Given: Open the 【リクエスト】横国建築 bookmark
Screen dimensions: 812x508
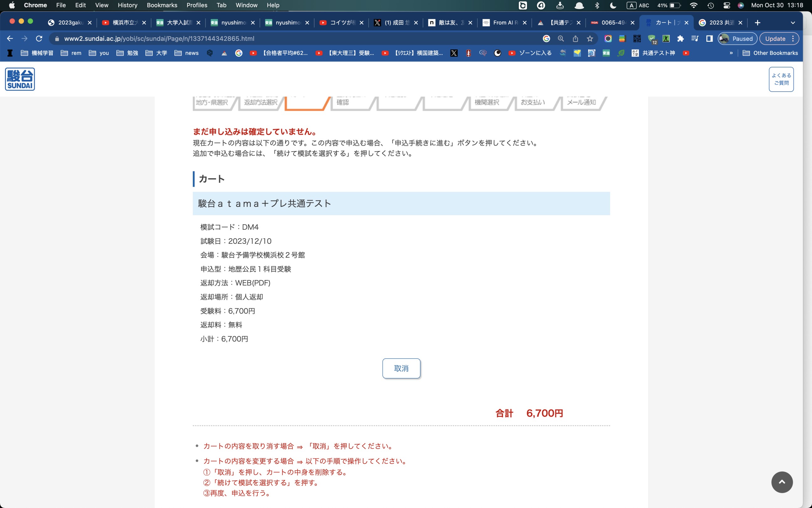Looking at the screenshot, I should (412, 53).
